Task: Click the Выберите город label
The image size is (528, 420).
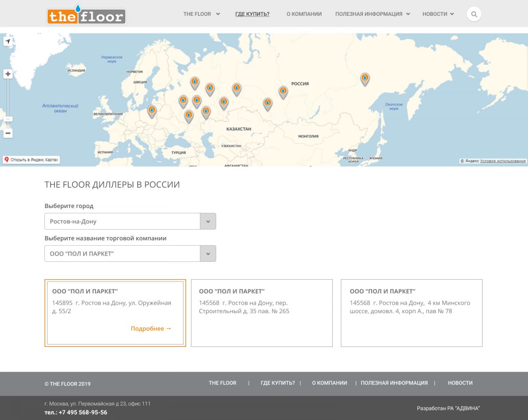Action: [69, 206]
